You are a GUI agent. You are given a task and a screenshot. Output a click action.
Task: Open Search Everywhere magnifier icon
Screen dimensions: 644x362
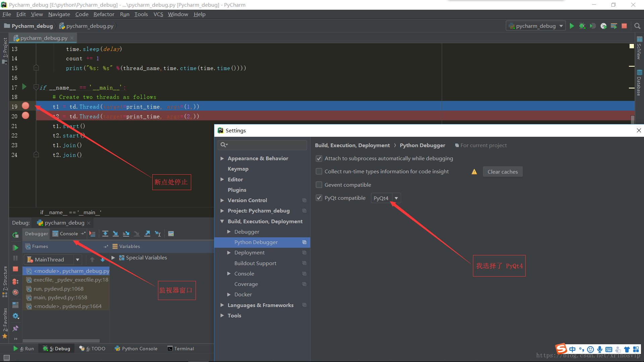[637, 26]
